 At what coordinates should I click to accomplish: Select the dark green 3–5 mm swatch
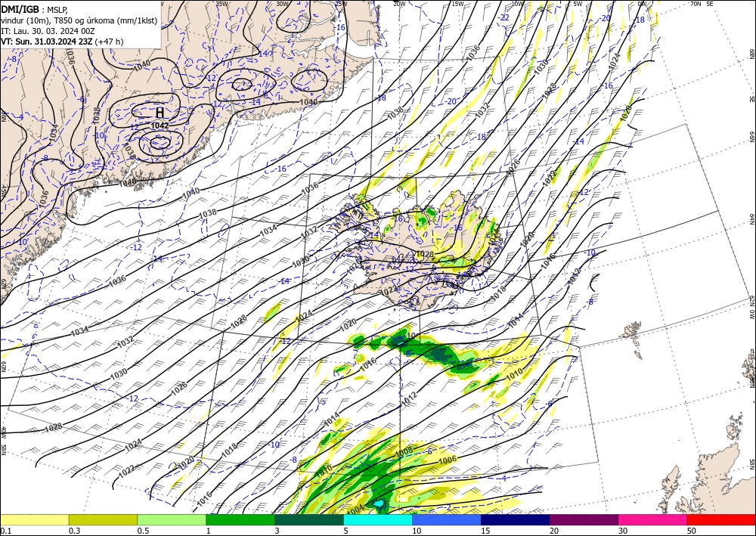tap(309, 519)
